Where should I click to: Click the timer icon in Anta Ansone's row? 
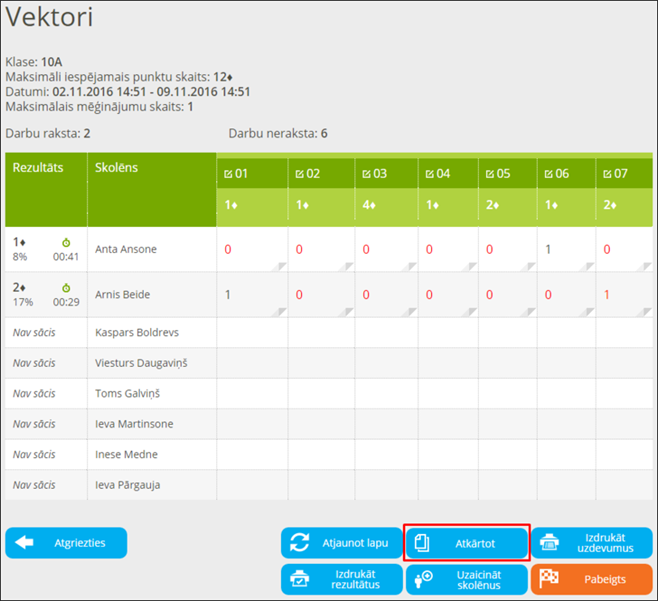(66, 242)
